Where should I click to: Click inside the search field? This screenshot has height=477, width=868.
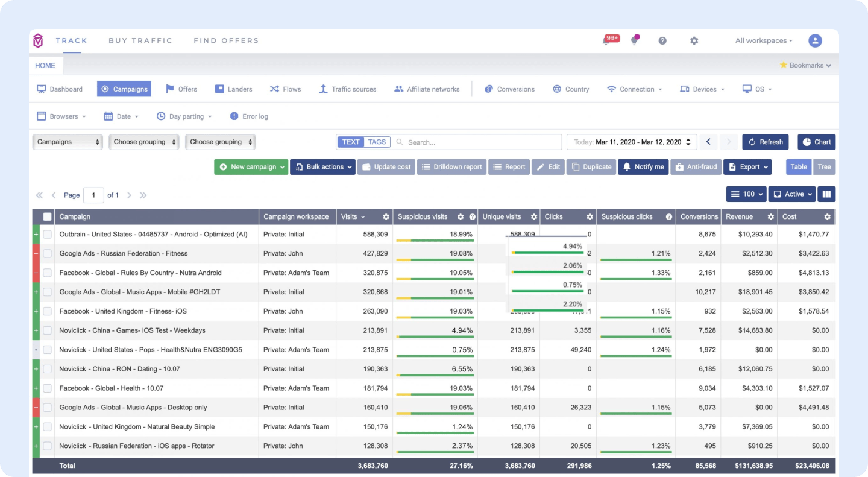(x=476, y=142)
